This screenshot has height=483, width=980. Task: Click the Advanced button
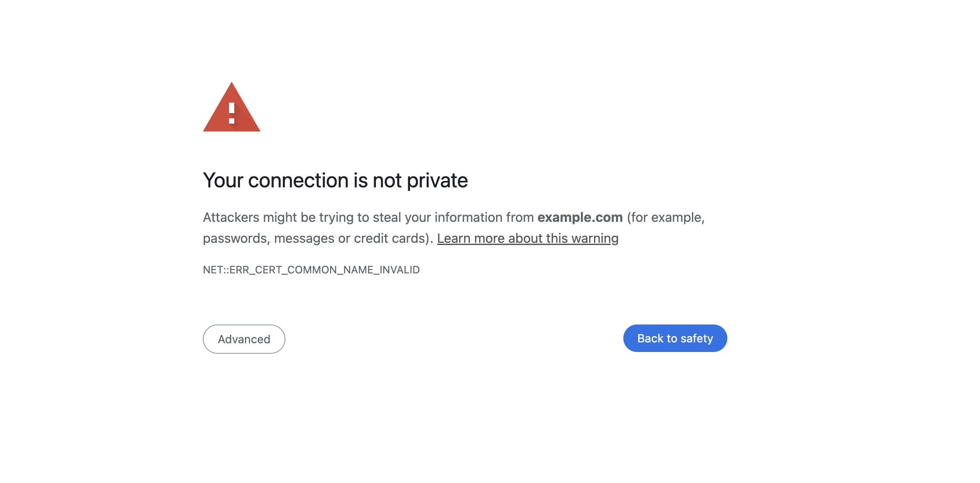[244, 339]
